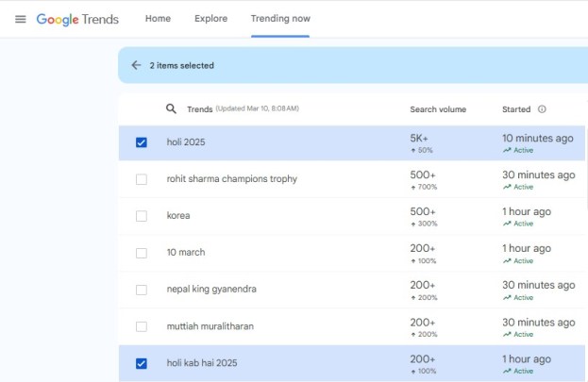The width and height of the screenshot is (588, 382).
Task: Click '10 minutes ago' started time
Action: [538, 139]
